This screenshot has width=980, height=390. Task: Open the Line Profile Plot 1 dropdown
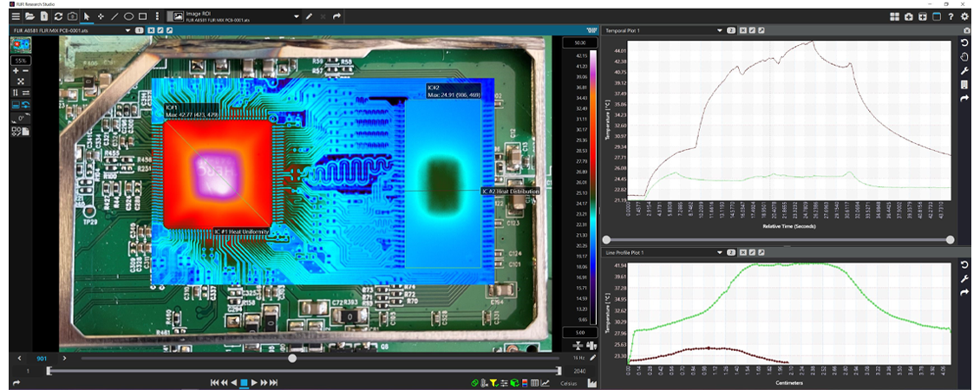[719, 252]
